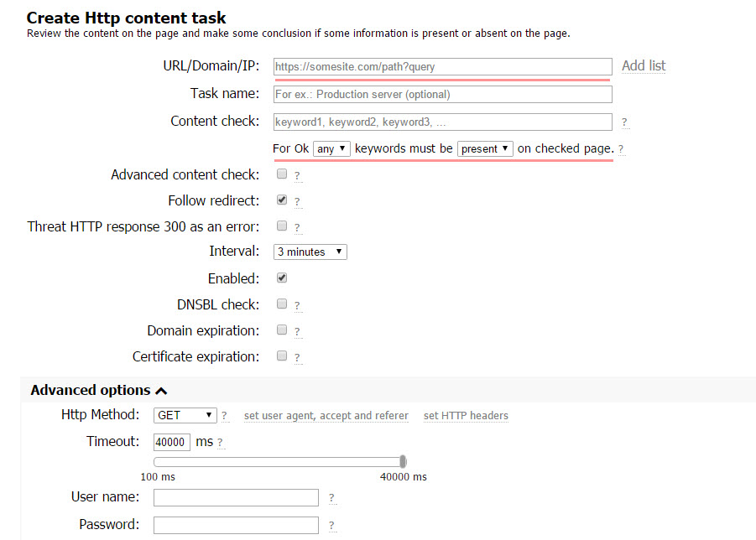Show help for DNSBL check

click(x=298, y=305)
